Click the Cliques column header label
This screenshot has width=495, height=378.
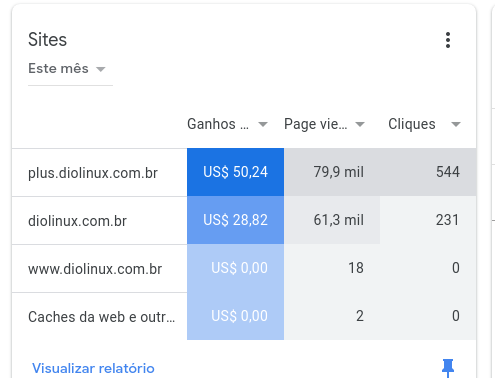(412, 124)
